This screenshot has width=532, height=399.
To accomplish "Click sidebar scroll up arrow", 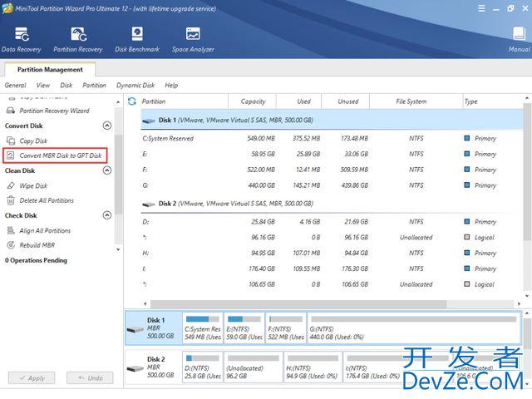I will coord(118,101).
